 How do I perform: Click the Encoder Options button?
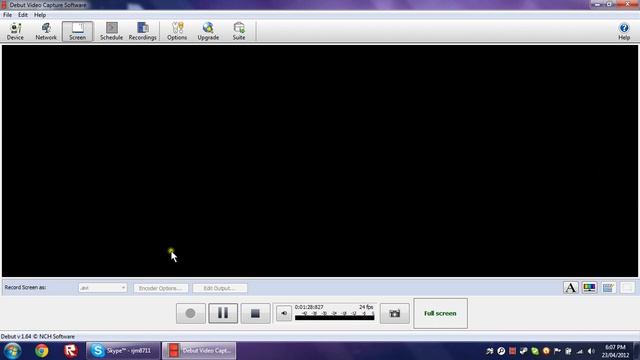tap(161, 288)
